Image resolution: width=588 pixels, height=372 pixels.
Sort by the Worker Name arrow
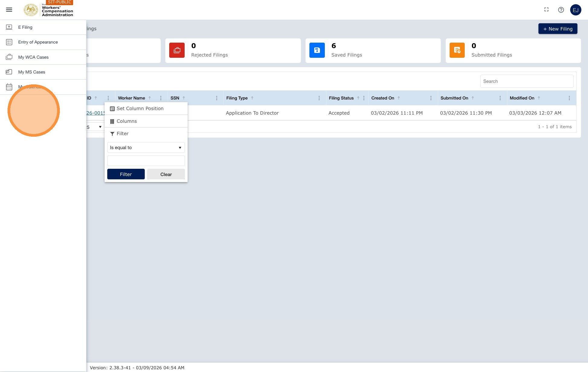click(150, 98)
